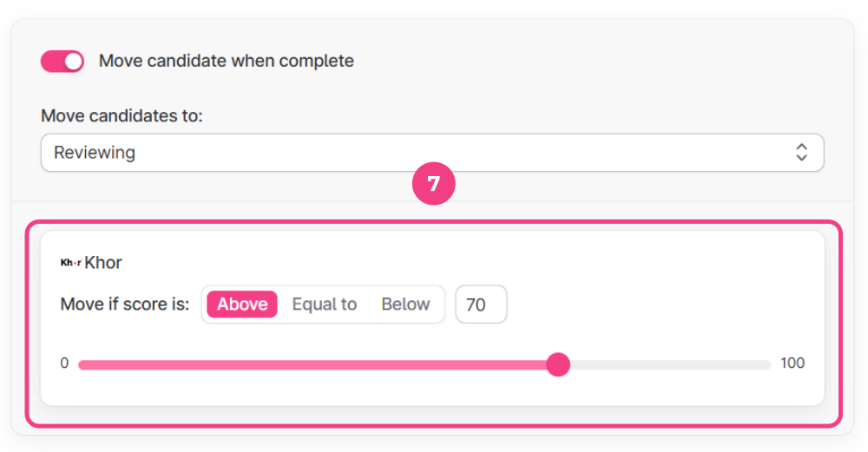Click the up-down chevron in the Reviewing dropdown

[x=801, y=153]
